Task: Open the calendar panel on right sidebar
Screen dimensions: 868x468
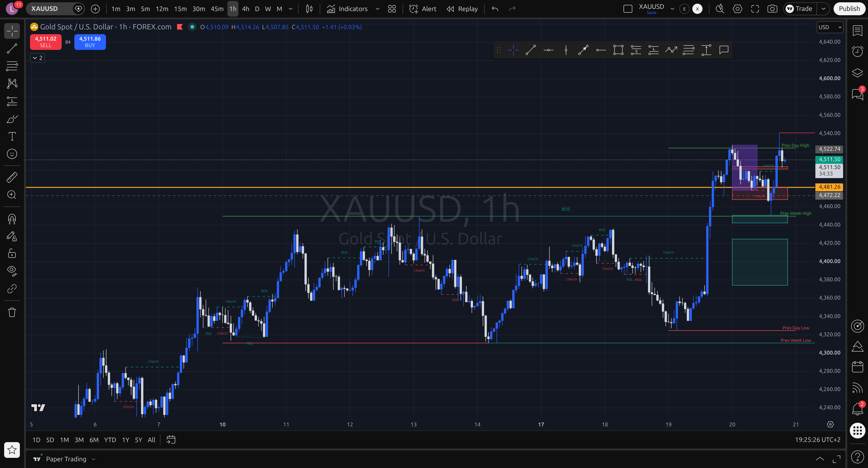Action: (x=858, y=367)
